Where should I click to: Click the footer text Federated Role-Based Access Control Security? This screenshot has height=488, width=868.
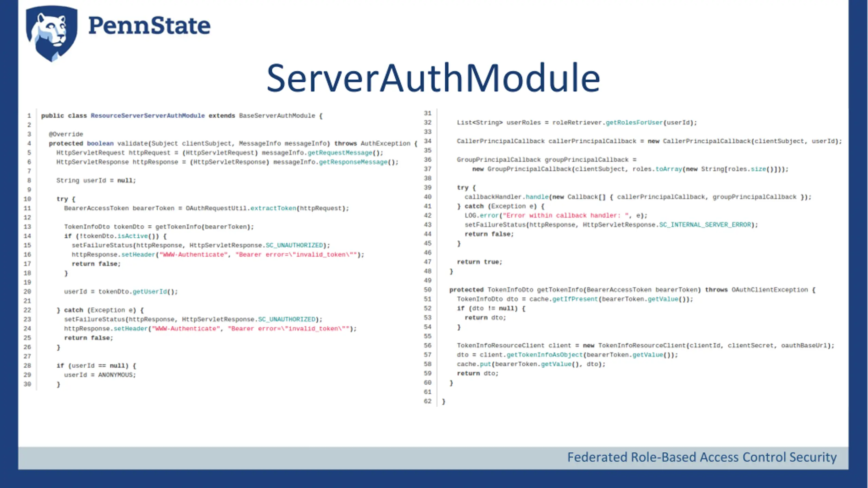coord(702,457)
